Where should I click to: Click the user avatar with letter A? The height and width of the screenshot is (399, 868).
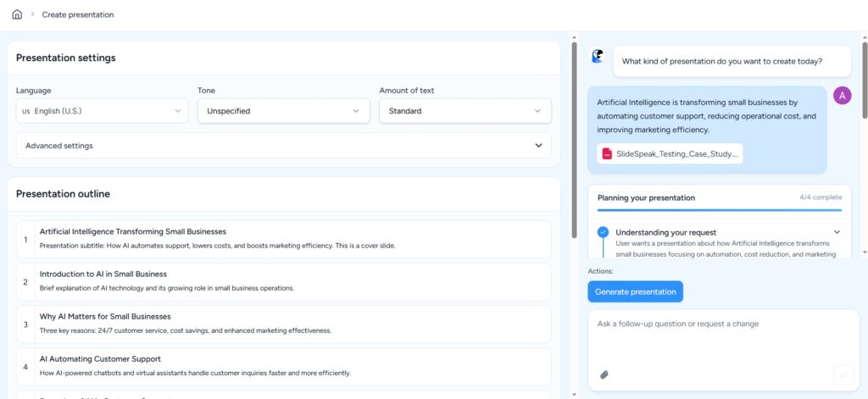(842, 95)
